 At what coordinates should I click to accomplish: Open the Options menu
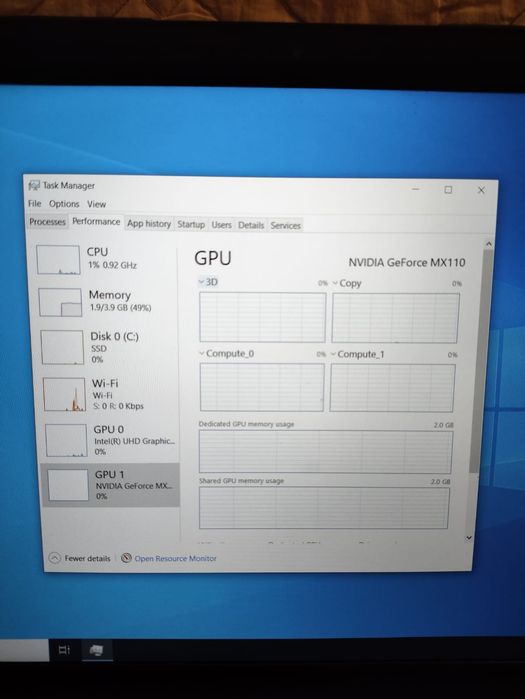click(x=64, y=204)
